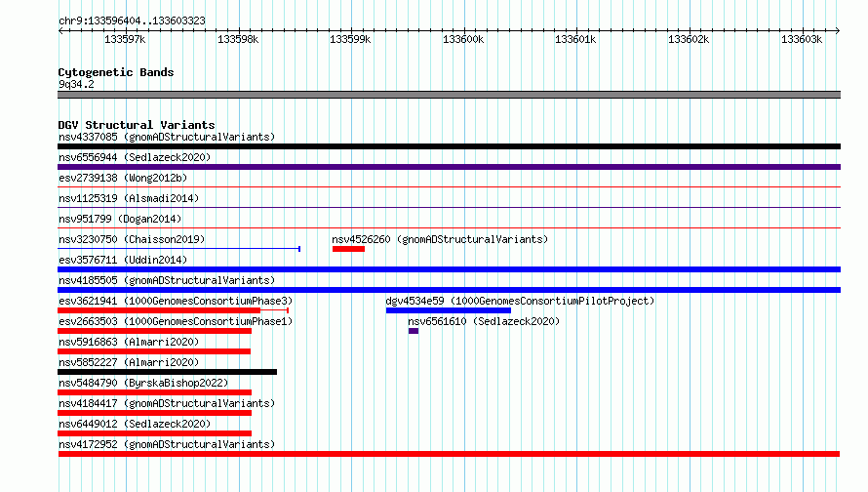Click the 133599k ruler tick label
This screenshot has height=492, width=868.
pos(350,39)
